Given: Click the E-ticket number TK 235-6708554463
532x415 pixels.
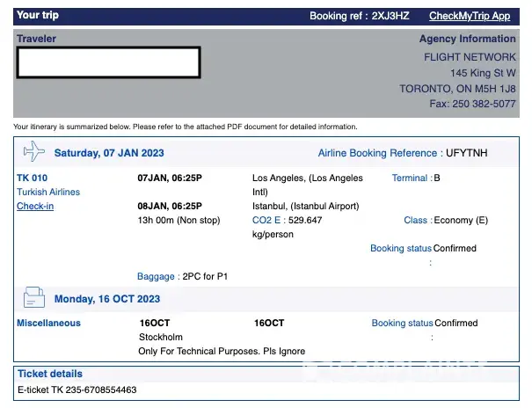Looking at the screenshot, I should [77, 389].
